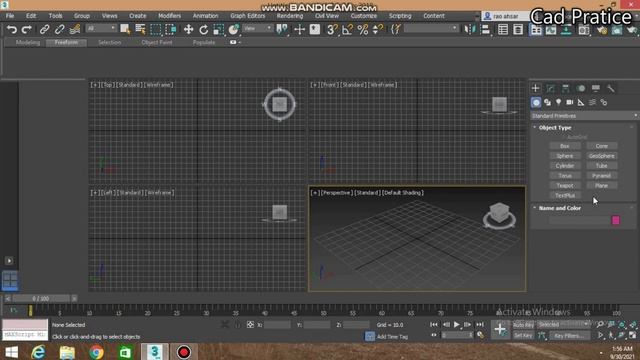Create a Sphere primitive

pyautogui.click(x=565, y=156)
